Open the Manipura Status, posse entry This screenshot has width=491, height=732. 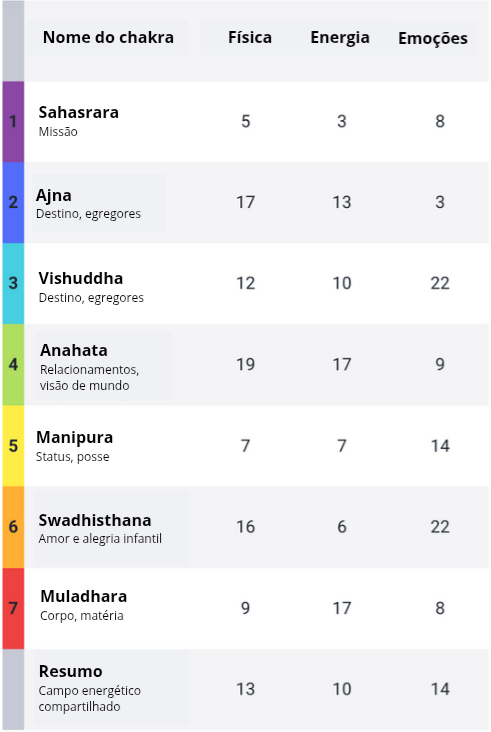tap(75, 446)
